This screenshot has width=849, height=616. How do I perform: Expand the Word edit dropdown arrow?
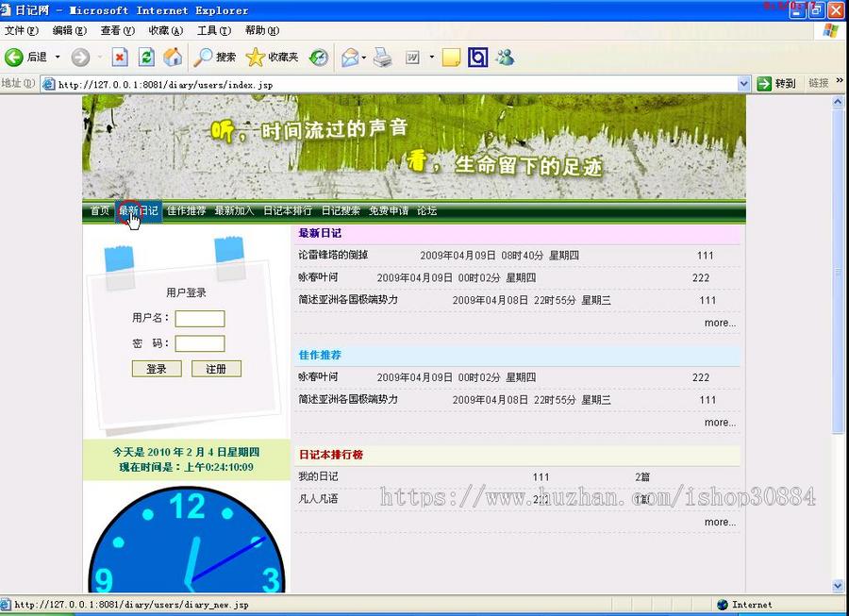pyautogui.click(x=430, y=58)
